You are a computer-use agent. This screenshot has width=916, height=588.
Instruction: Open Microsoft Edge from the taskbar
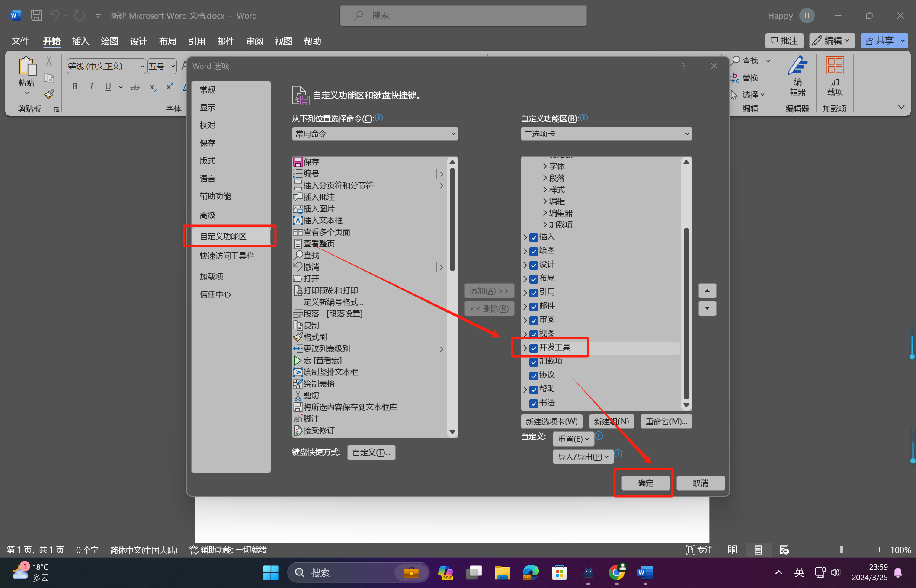531,572
